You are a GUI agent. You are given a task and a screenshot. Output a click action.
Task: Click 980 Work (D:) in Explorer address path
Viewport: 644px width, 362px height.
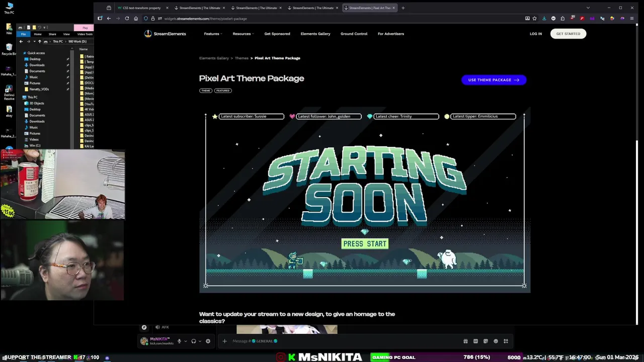77,41
